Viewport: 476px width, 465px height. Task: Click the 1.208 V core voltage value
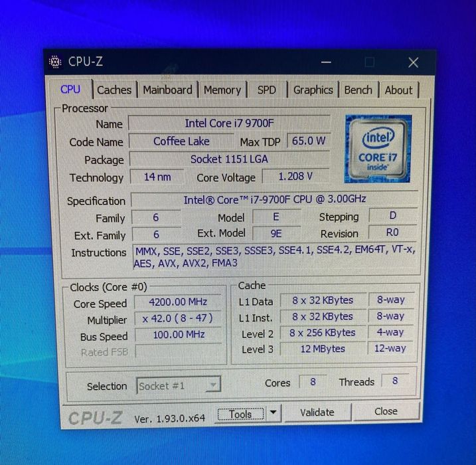point(295,176)
